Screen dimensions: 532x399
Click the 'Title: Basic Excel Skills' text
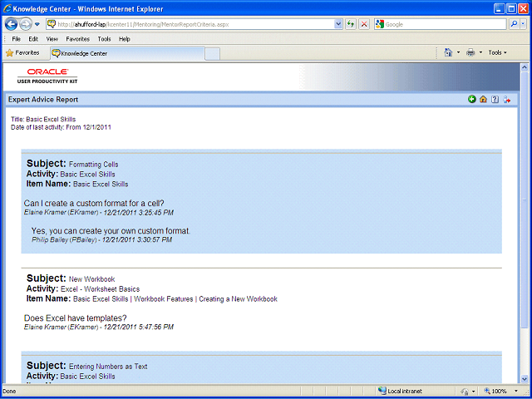point(43,120)
